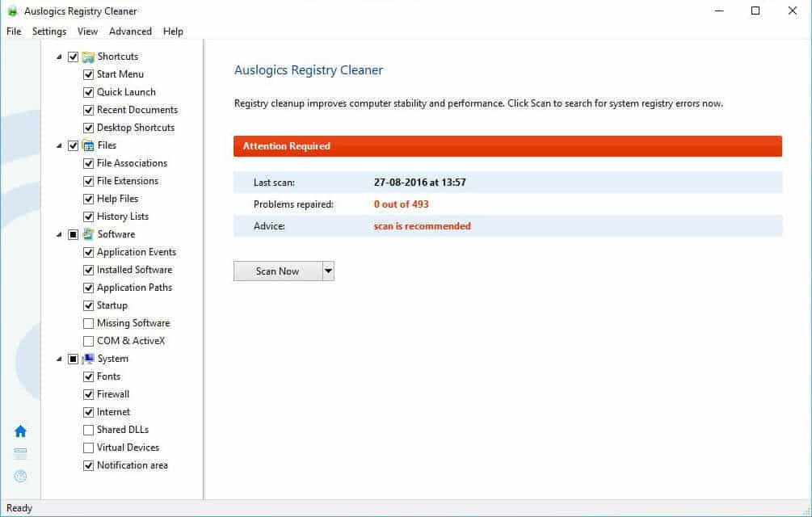The height and width of the screenshot is (517, 812).
Task: Enable the Missing Software checkbox
Action: click(88, 322)
